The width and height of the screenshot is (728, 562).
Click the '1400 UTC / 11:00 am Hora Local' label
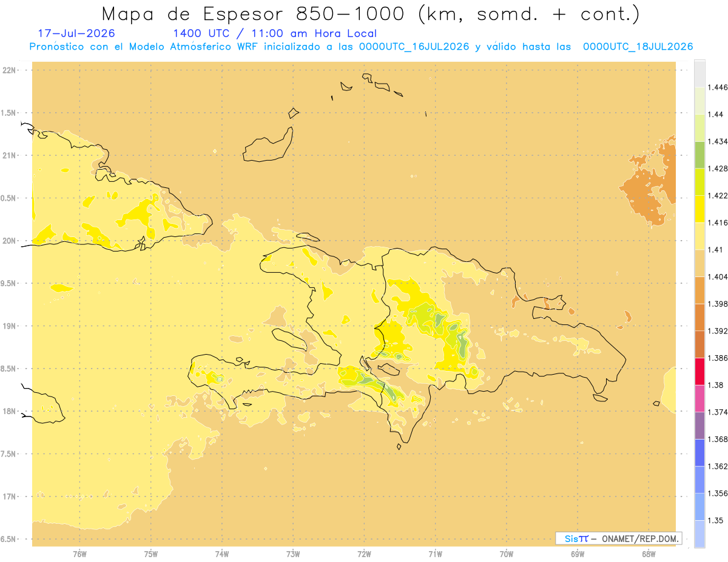(274, 33)
